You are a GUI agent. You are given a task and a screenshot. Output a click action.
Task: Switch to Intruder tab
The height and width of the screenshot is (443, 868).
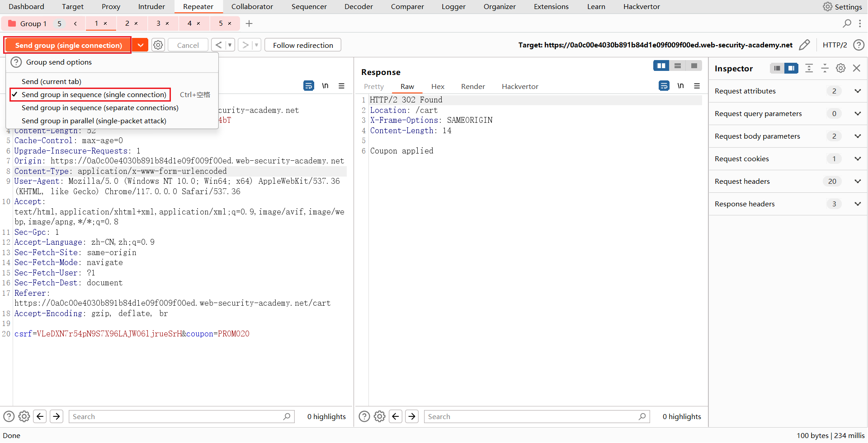[151, 7]
